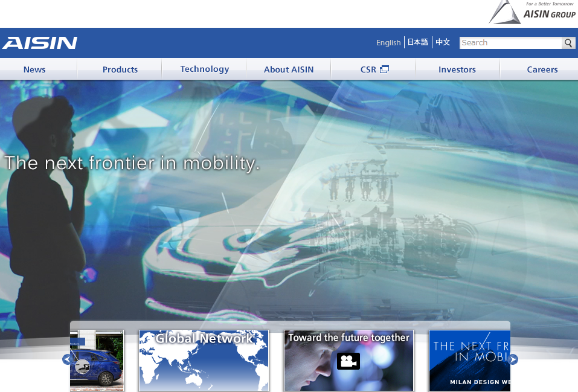Click the external window icon next to CSR
578x392 pixels.
click(385, 69)
